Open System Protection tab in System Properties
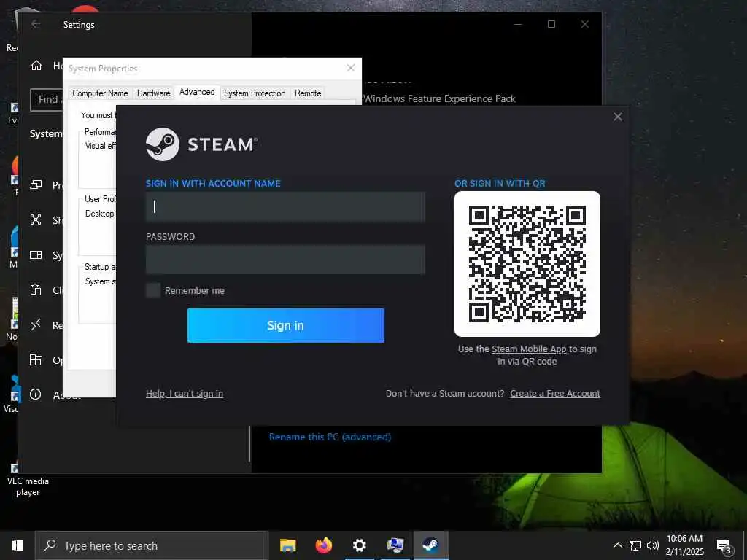Screen dimensions: 747x560 point(255,93)
